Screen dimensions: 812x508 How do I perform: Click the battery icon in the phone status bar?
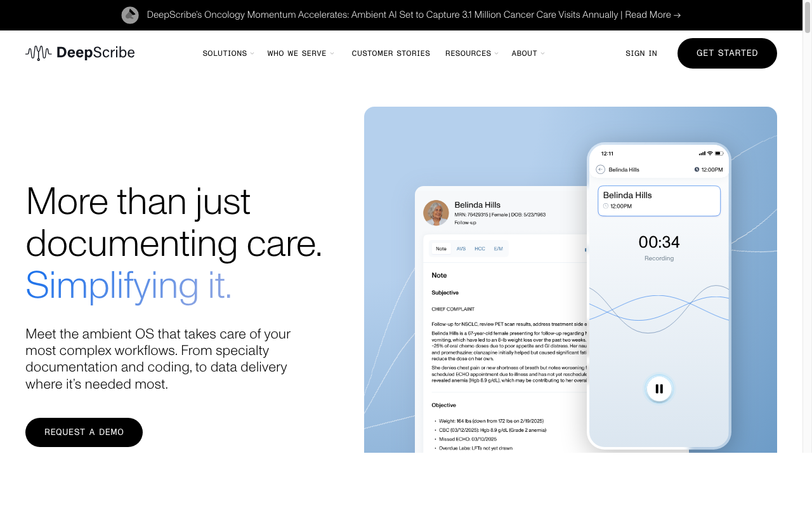(x=719, y=153)
